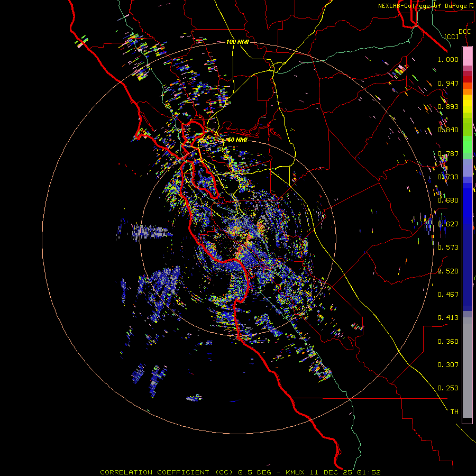The width and height of the screenshot is (476, 476).
Task: Click the [CC] legend header
Action: 452,36
